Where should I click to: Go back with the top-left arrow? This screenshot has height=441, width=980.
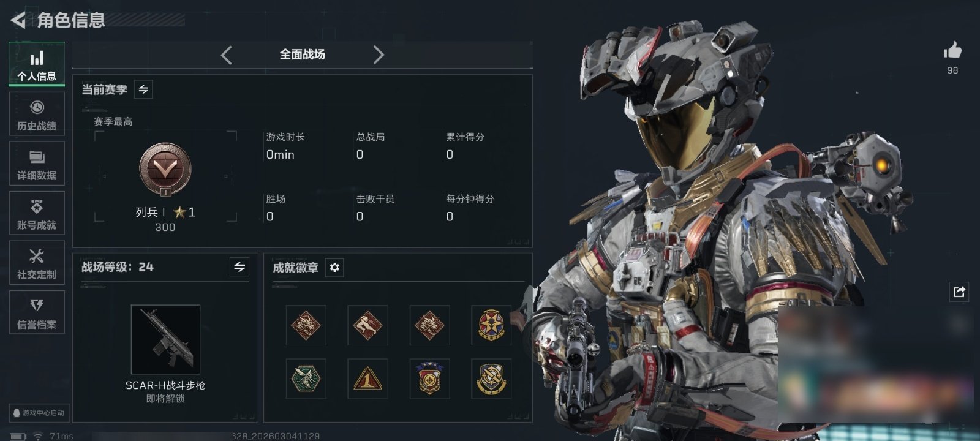(x=18, y=20)
